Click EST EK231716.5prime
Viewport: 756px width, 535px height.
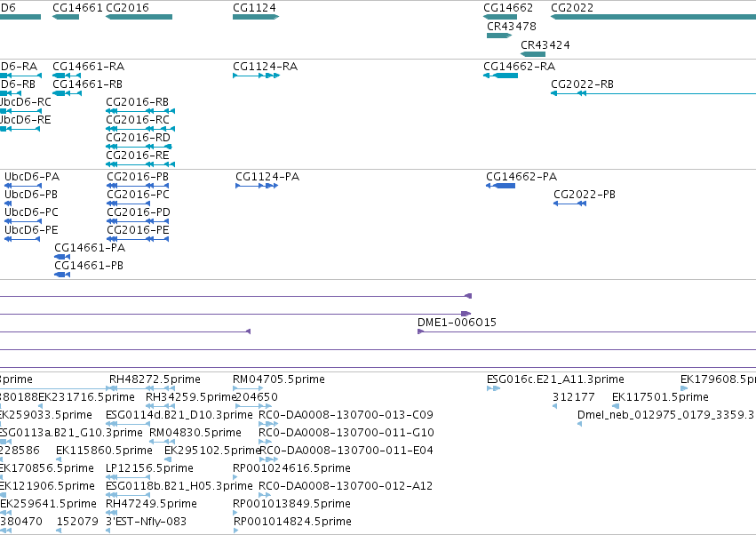[86, 397]
